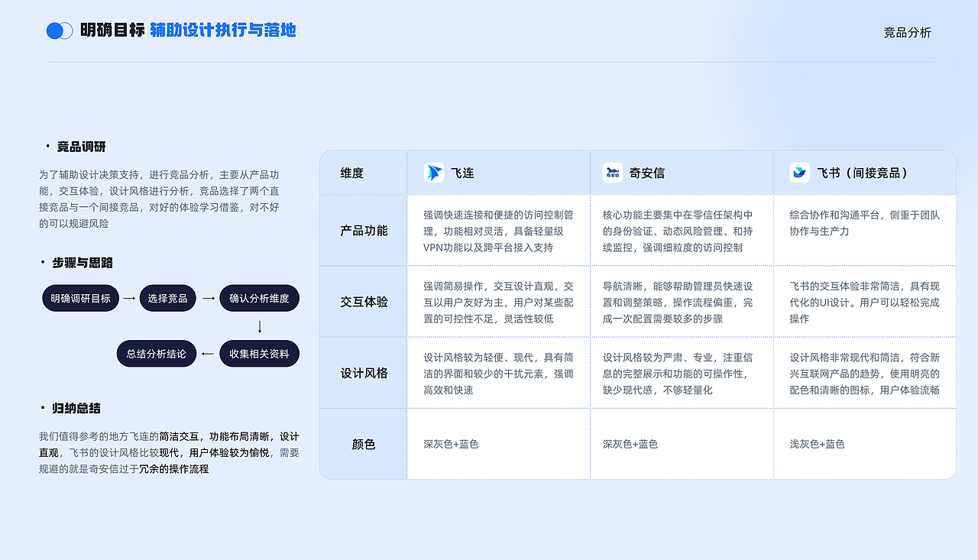Screen dimensions: 978x560
Task: Click the 飞书 交互体验 cell about 现代化的UI设计
Action: [x=864, y=302]
